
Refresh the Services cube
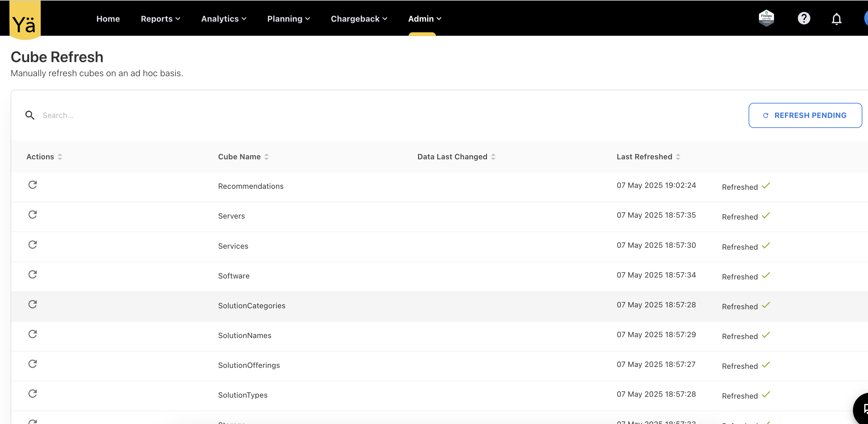coord(32,245)
